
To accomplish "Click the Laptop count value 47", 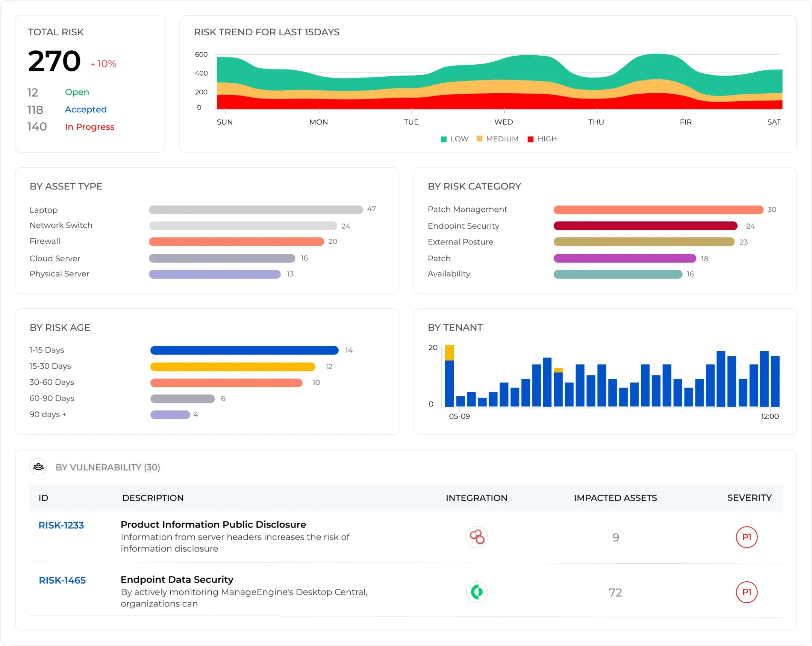I will click(x=371, y=209).
